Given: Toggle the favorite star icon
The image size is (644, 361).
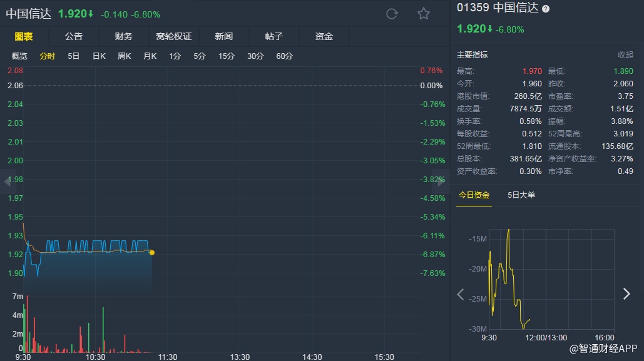Looking at the screenshot, I should pos(424,14).
